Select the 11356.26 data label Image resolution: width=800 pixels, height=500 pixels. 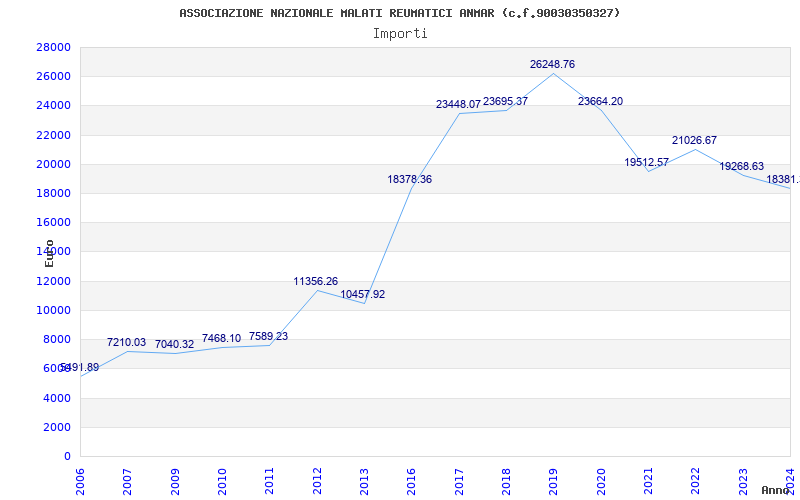(x=315, y=281)
